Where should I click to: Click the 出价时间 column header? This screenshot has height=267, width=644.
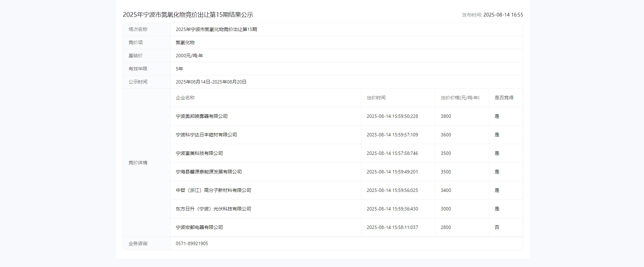point(376,98)
